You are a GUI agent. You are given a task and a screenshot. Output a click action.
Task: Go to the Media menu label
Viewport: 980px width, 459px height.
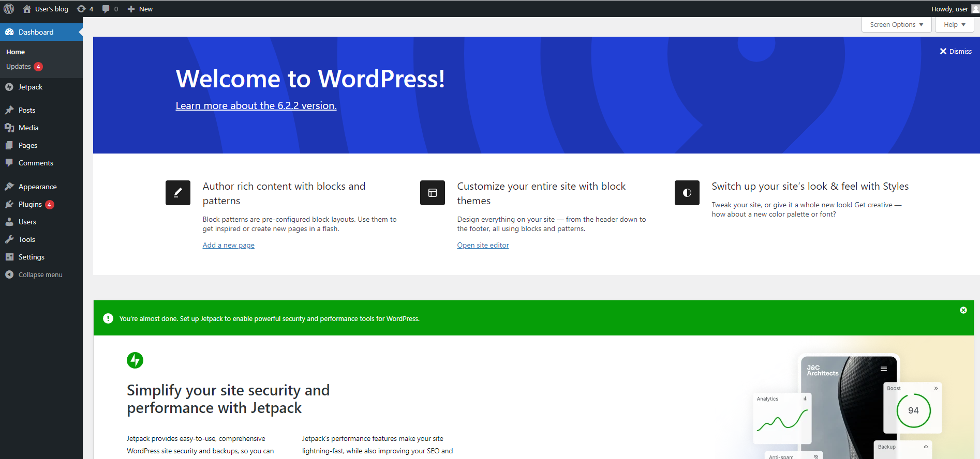(28, 128)
